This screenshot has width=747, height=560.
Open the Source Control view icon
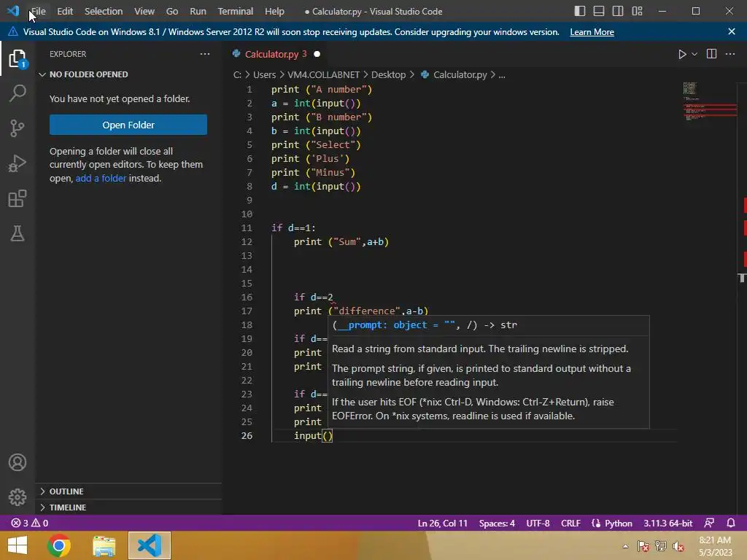pyautogui.click(x=18, y=128)
